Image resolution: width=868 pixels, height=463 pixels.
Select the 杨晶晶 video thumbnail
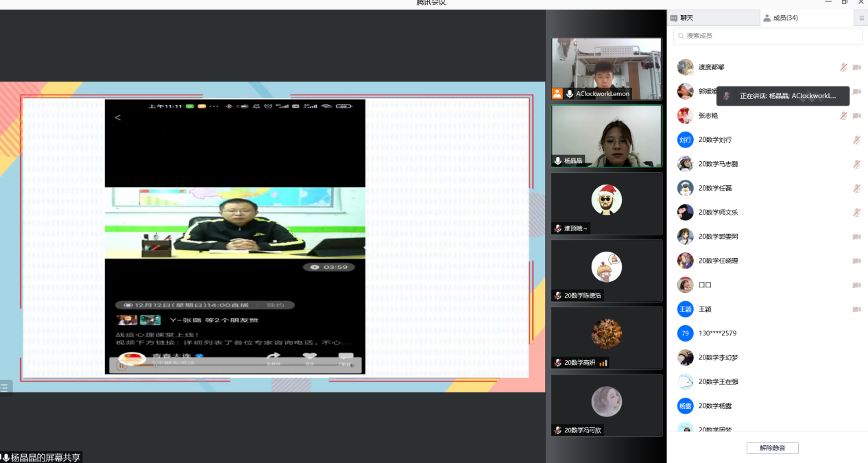tap(606, 136)
